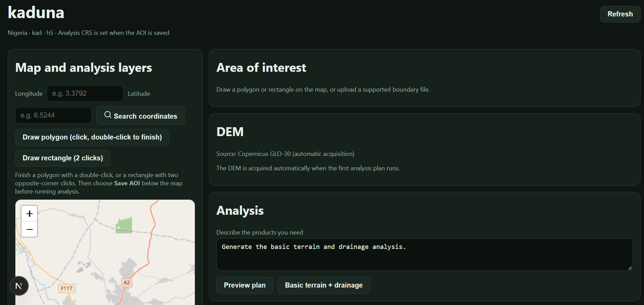644x305 pixels.
Task: Zoom out on the map
Action: point(29,229)
